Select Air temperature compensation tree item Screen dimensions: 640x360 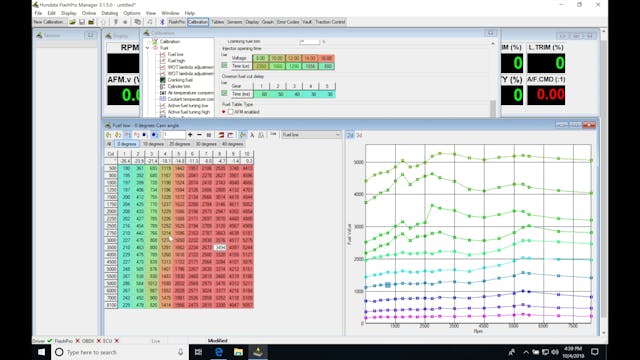pyautogui.click(x=187, y=93)
